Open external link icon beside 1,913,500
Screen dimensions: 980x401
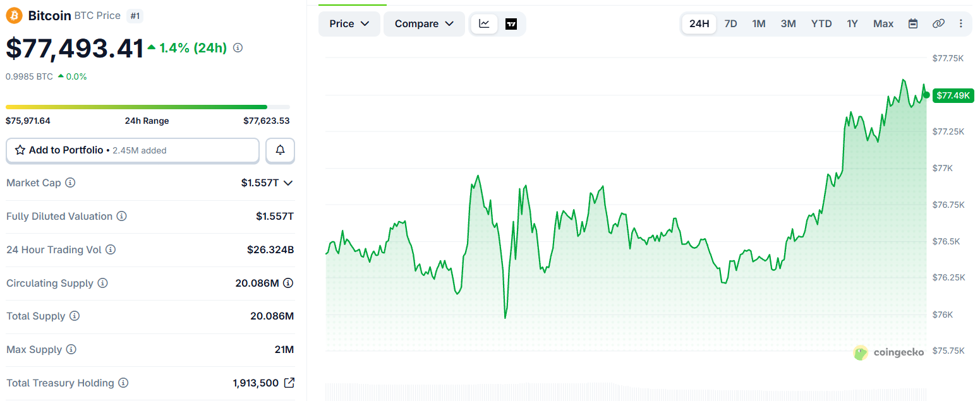tap(289, 383)
